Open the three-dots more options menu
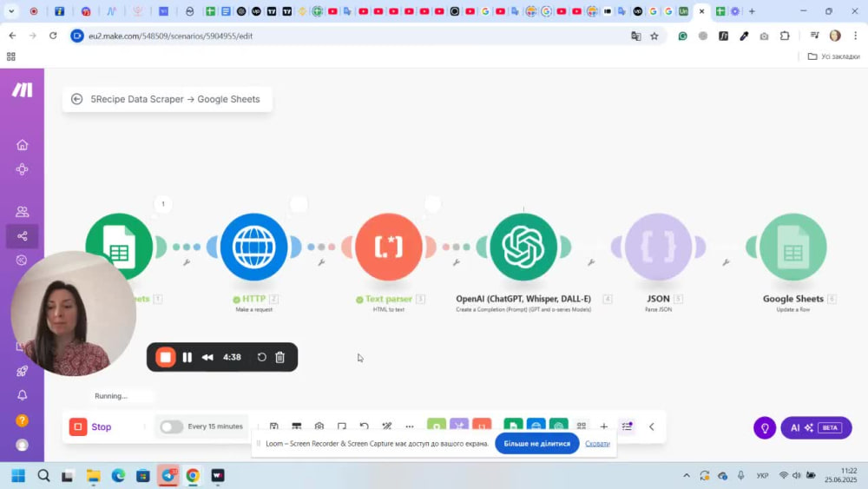Viewport: 868px width, 489px height. [x=410, y=426]
